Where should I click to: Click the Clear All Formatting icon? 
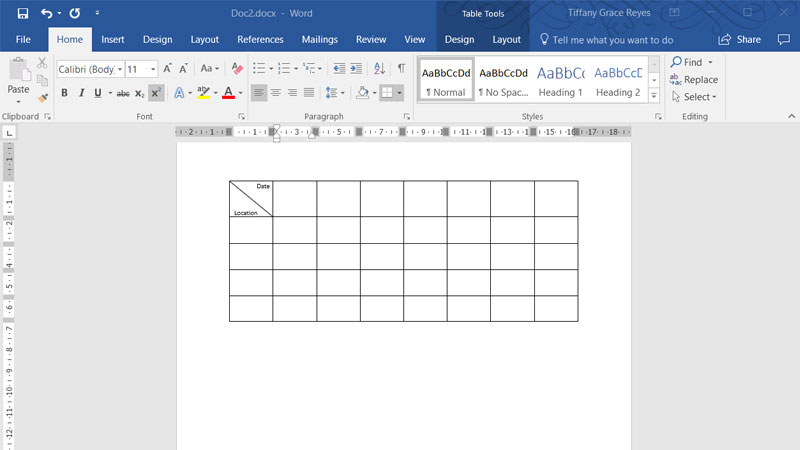click(x=237, y=69)
